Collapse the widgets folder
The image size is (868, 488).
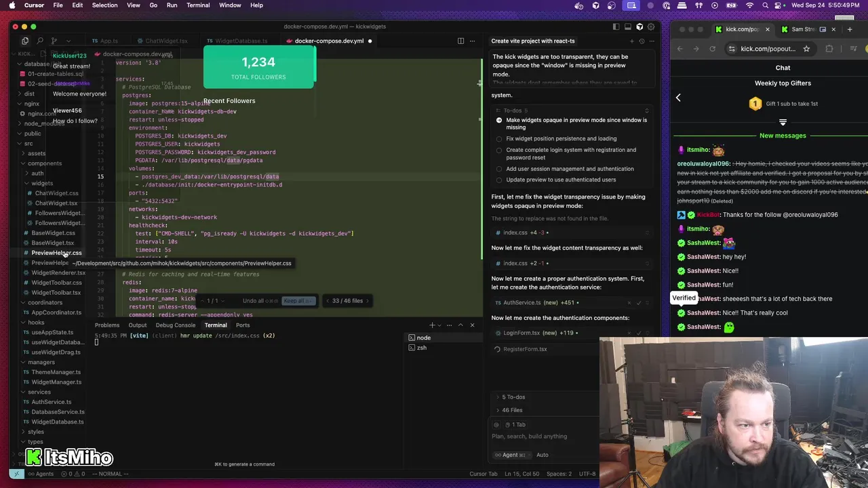coord(41,183)
